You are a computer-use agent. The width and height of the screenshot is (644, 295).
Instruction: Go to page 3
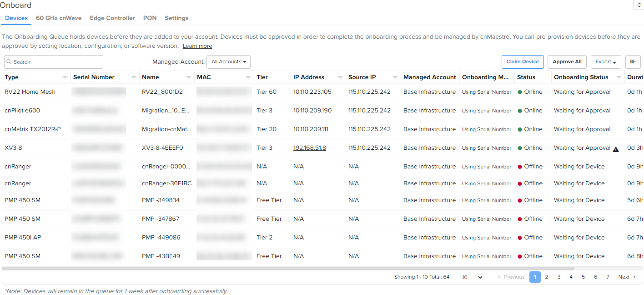pyautogui.click(x=559, y=277)
